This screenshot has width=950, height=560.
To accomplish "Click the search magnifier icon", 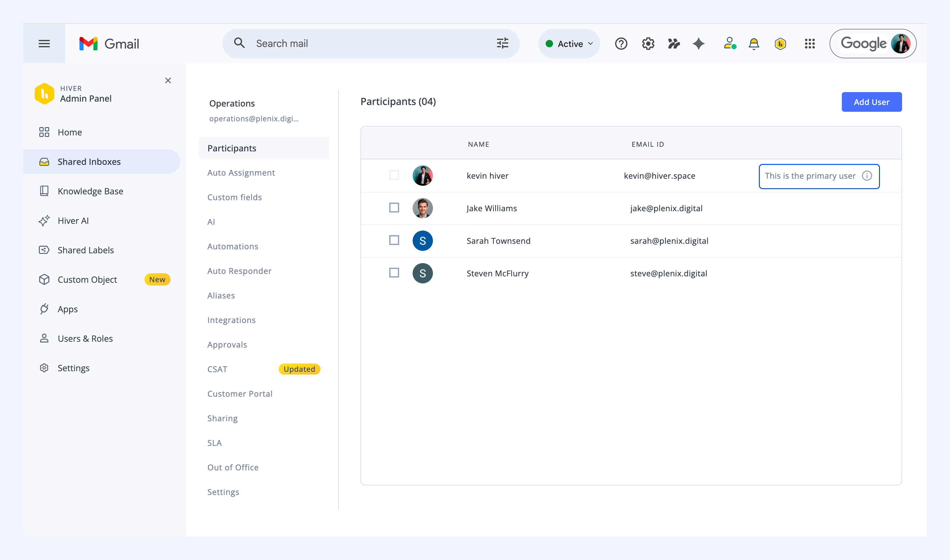I will tap(239, 43).
